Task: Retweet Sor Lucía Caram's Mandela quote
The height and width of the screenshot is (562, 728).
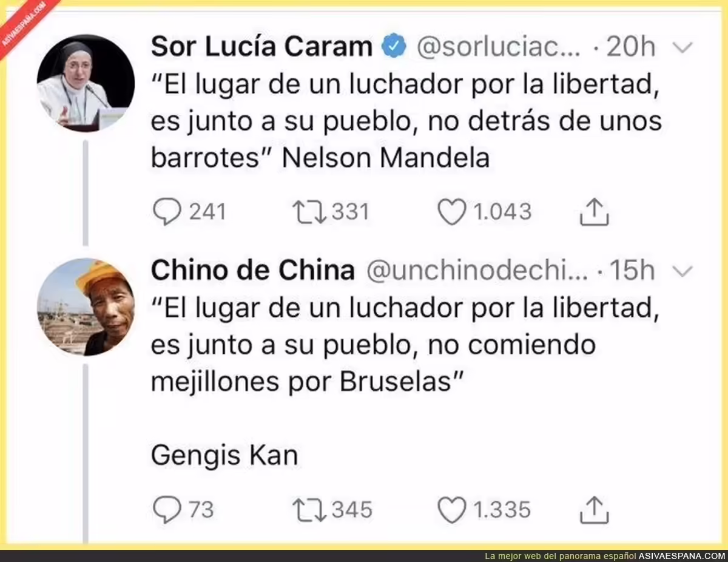Action: coord(308,212)
